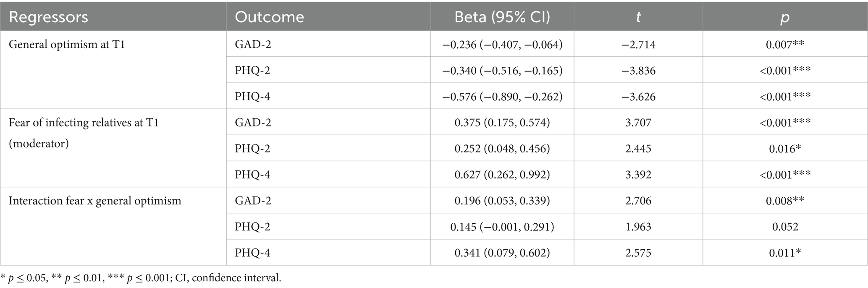Viewport: 868px width, 288px height.
Task: Select the General optimism at T1 cell
Action: pyautogui.click(x=67, y=45)
